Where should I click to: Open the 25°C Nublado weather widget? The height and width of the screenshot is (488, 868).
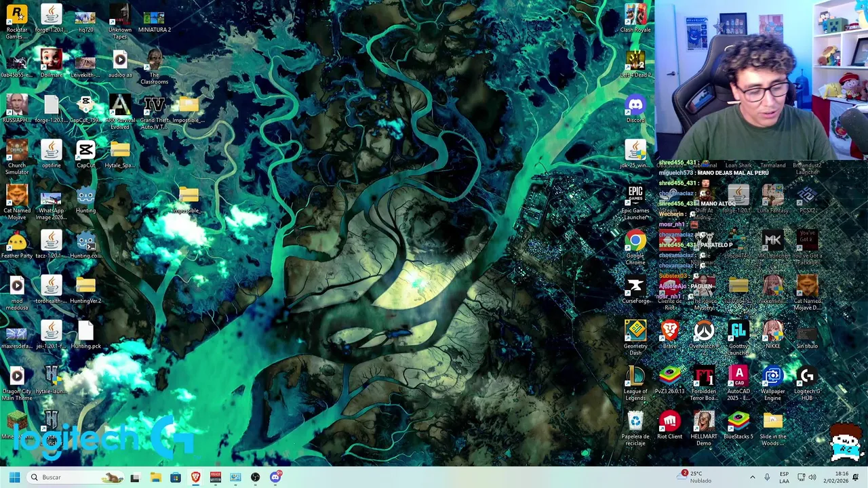pos(694,477)
